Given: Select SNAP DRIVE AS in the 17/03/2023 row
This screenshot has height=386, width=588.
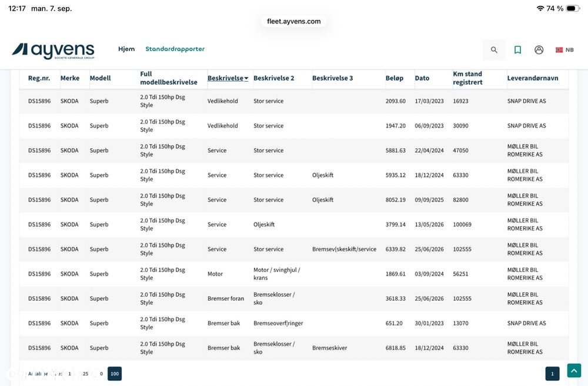Looking at the screenshot, I should point(526,101).
